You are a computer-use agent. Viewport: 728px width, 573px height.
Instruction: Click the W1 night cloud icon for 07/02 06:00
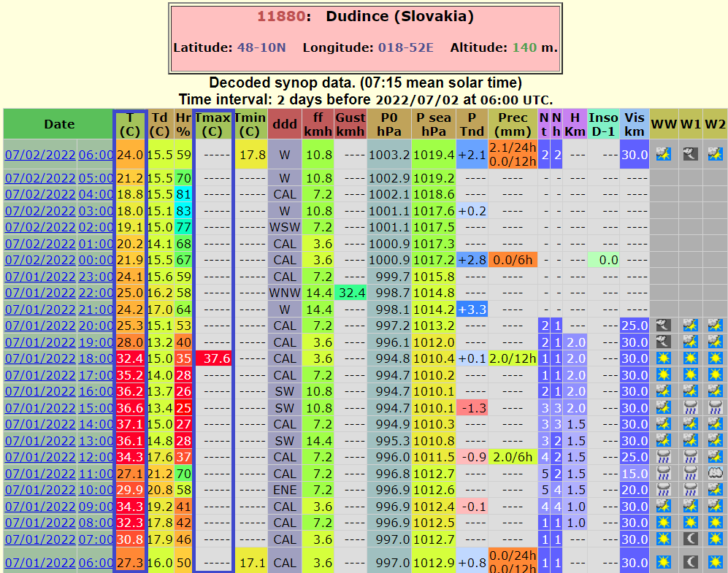pyautogui.click(x=690, y=154)
